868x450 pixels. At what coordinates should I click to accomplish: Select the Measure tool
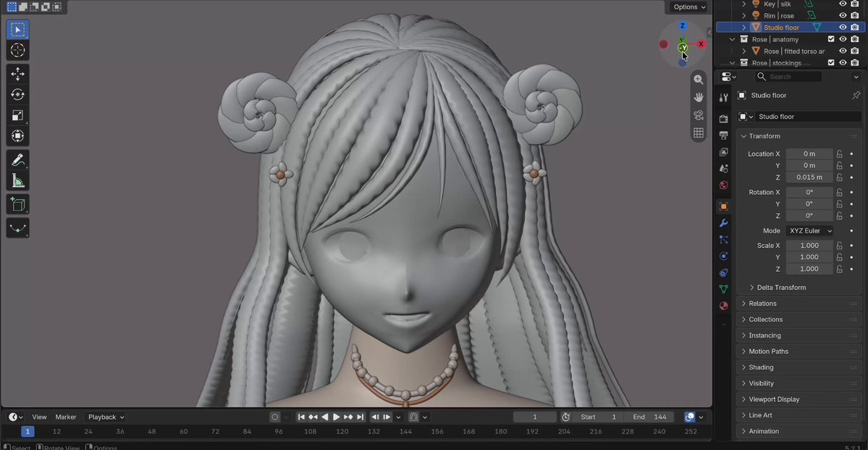pos(17,180)
